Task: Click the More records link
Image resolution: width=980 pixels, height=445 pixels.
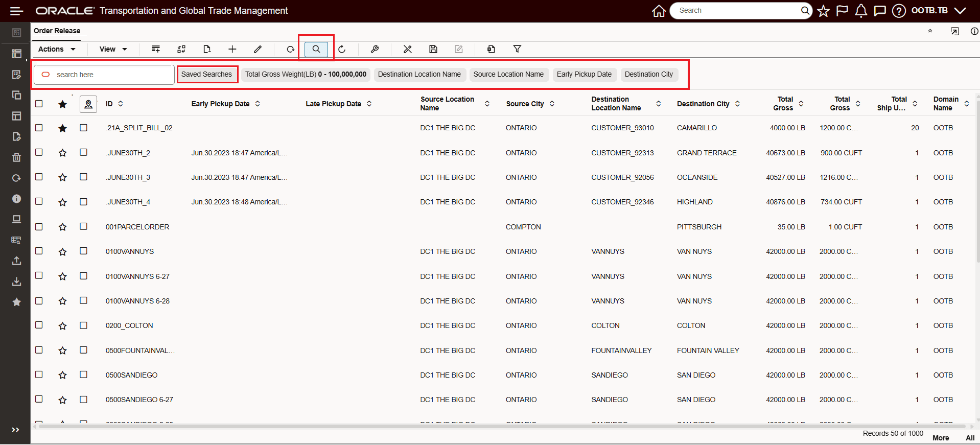Action: point(940,438)
